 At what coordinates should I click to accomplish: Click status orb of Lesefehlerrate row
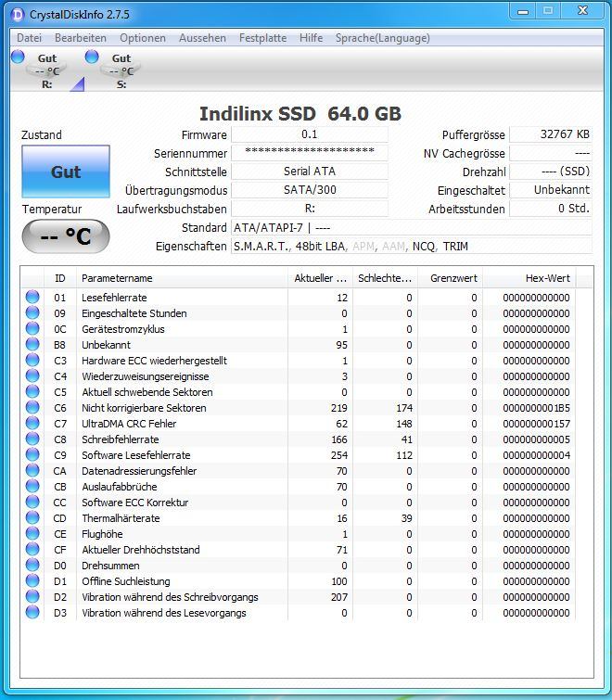coord(32,297)
